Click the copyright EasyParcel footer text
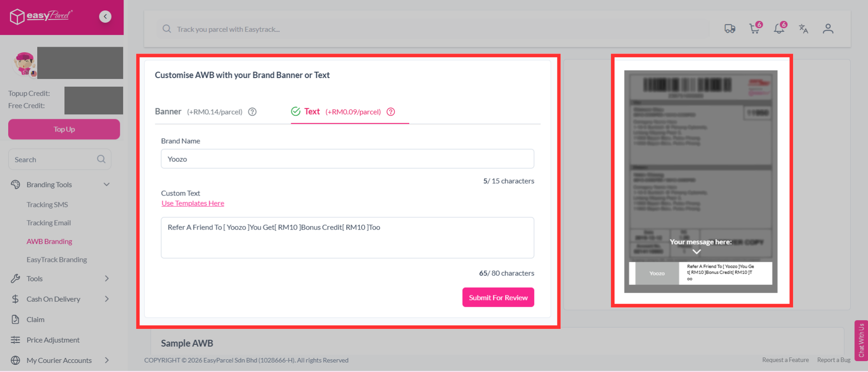 pos(246,360)
